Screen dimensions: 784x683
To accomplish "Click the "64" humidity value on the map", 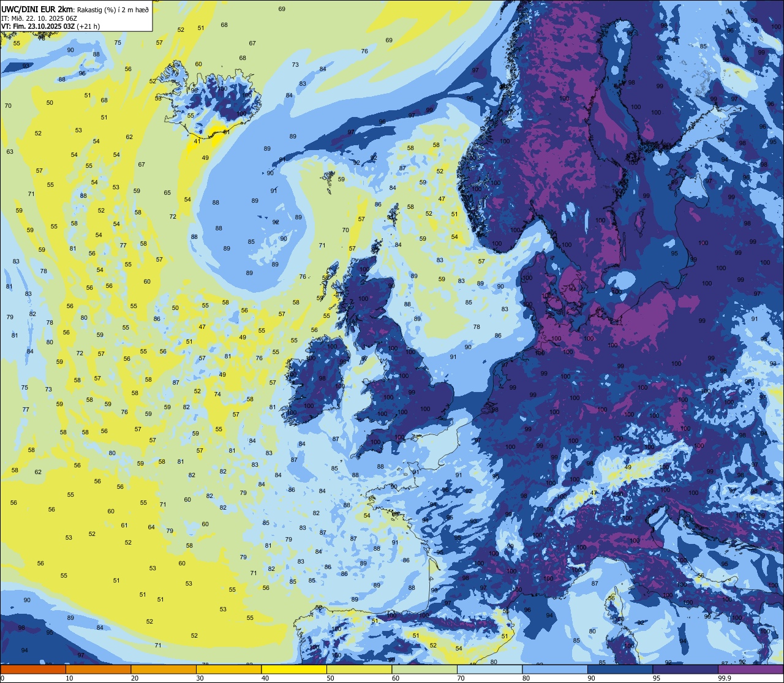I will (x=151, y=527).
